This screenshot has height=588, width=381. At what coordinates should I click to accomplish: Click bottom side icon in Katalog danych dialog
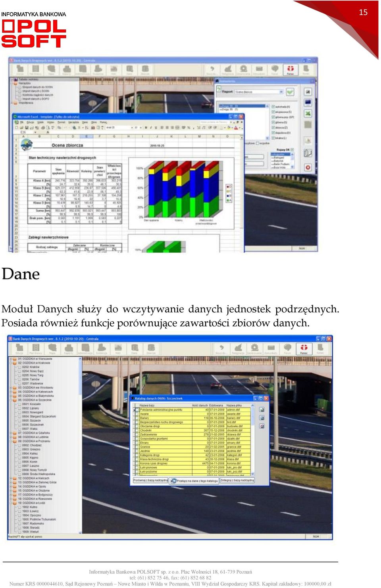pyautogui.click(x=262, y=426)
